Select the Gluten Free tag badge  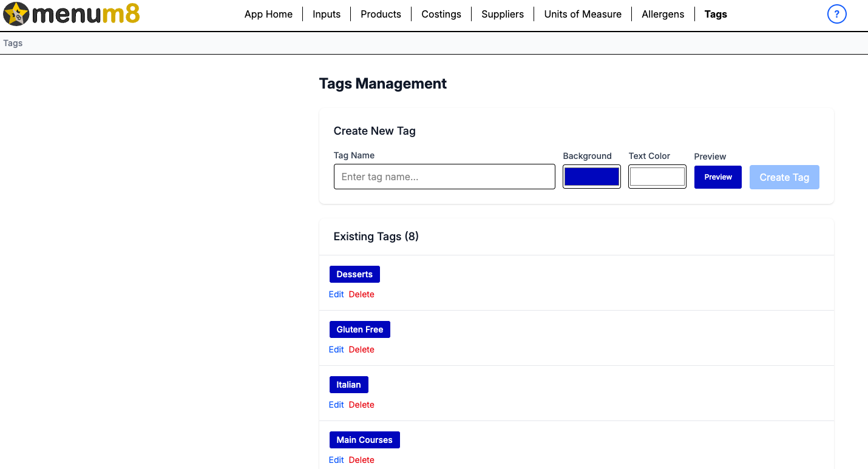coord(360,329)
